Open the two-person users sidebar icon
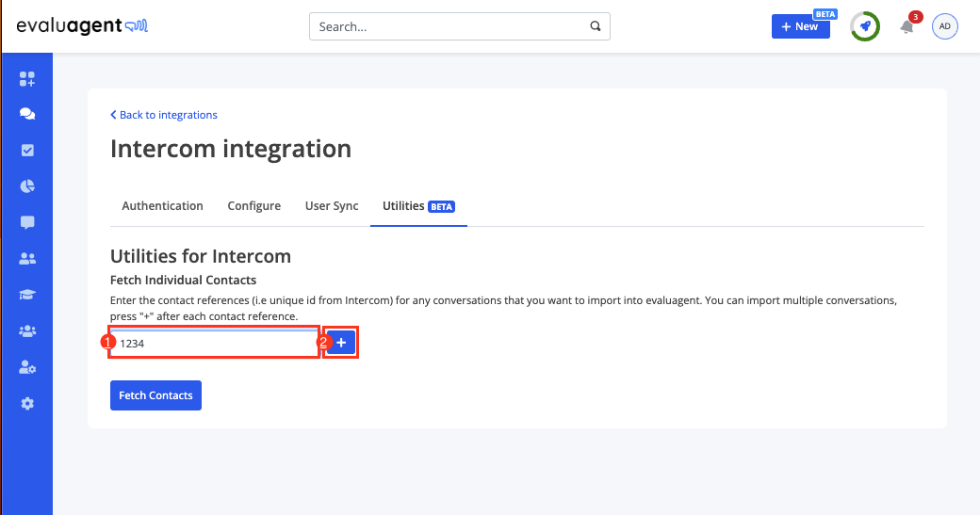This screenshot has height=515, width=980. (27, 258)
